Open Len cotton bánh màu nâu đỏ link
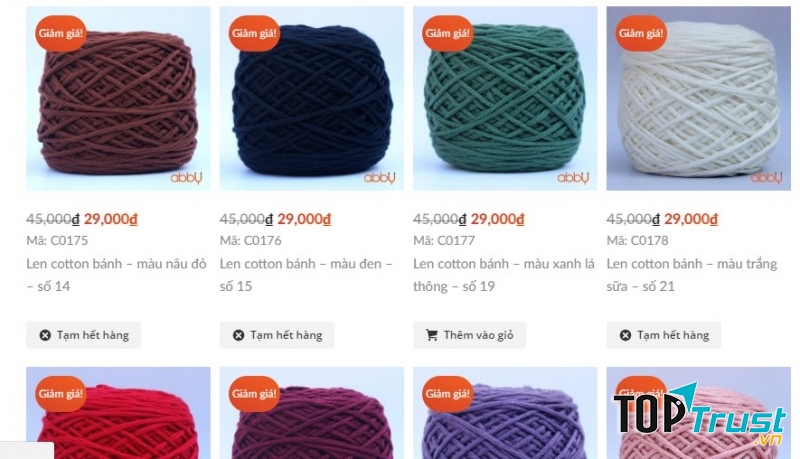This screenshot has height=459, width=800. pos(116,275)
